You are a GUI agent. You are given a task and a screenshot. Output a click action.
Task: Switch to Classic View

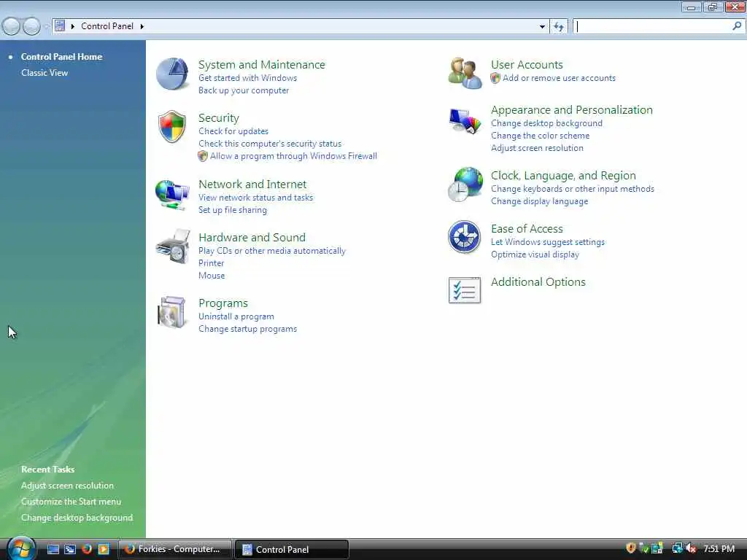(44, 73)
